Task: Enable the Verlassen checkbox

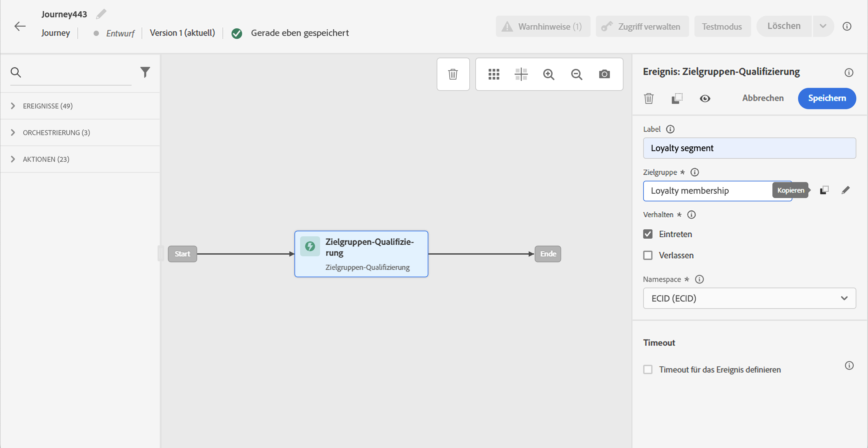Action: [x=648, y=256]
